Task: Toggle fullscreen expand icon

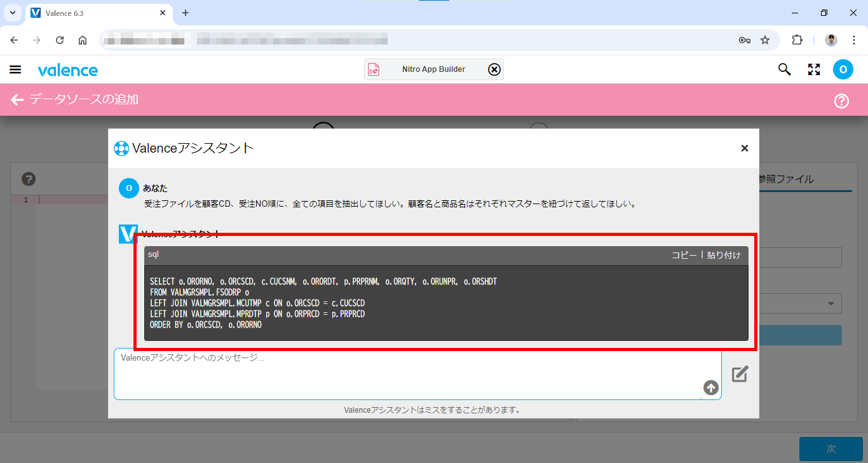Action: (x=814, y=69)
